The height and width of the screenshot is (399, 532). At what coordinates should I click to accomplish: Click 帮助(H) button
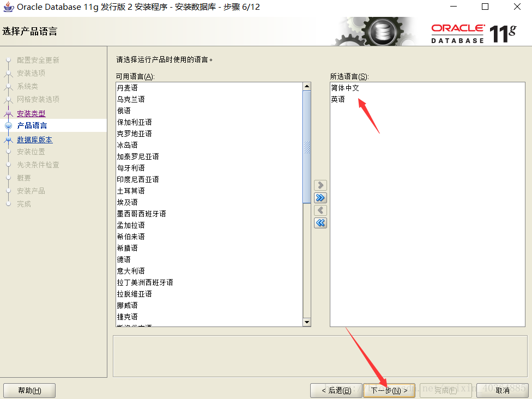click(29, 390)
